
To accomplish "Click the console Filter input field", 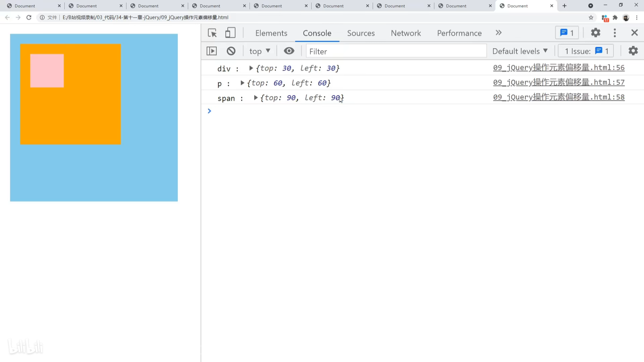I will (396, 51).
